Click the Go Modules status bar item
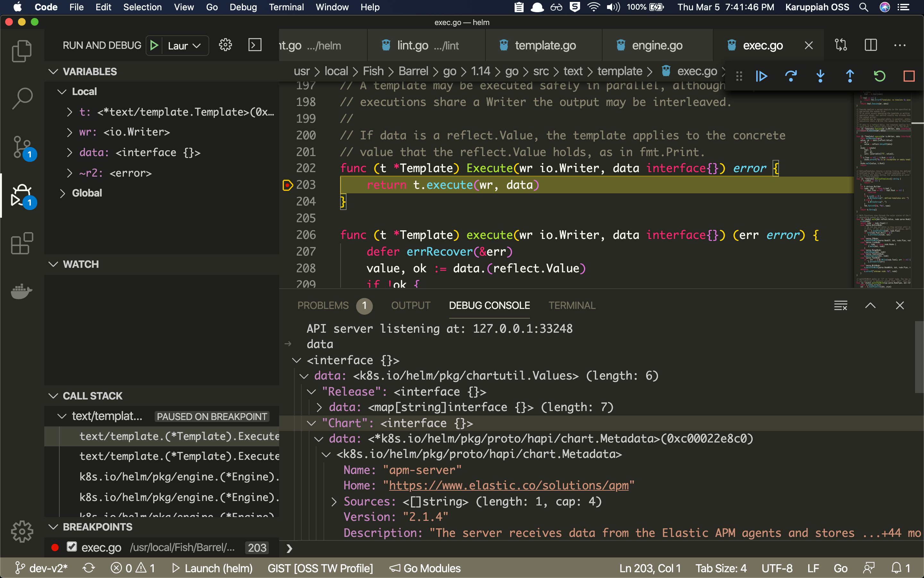924x578 pixels. [x=425, y=568]
